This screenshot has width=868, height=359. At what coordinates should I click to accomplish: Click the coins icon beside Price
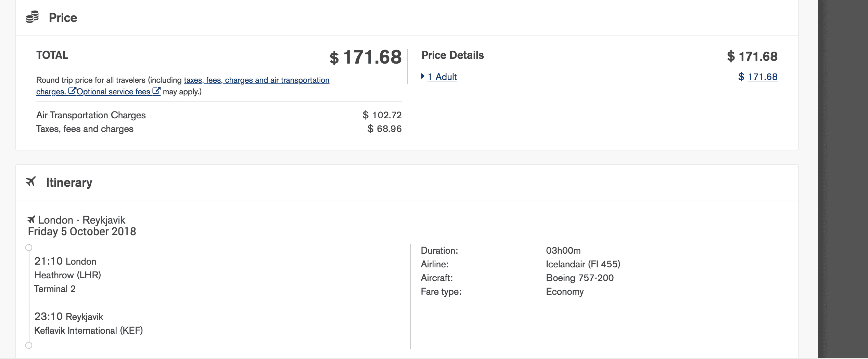point(33,17)
